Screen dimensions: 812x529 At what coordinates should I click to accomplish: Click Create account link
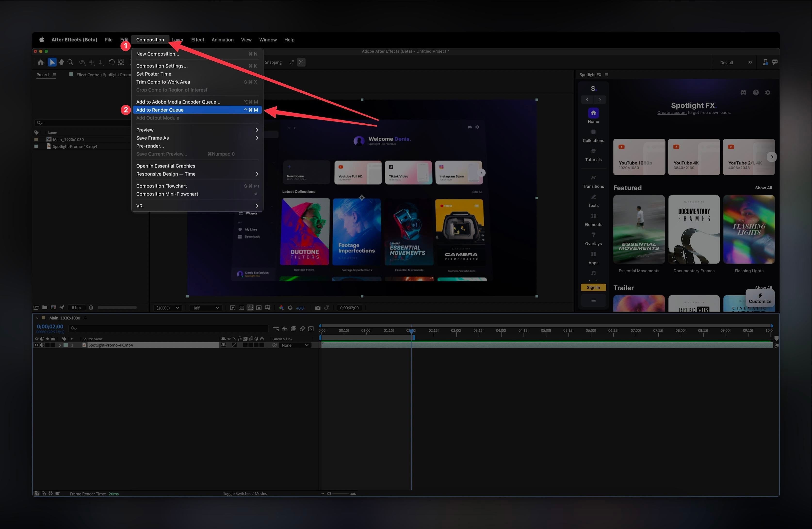pyautogui.click(x=672, y=113)
